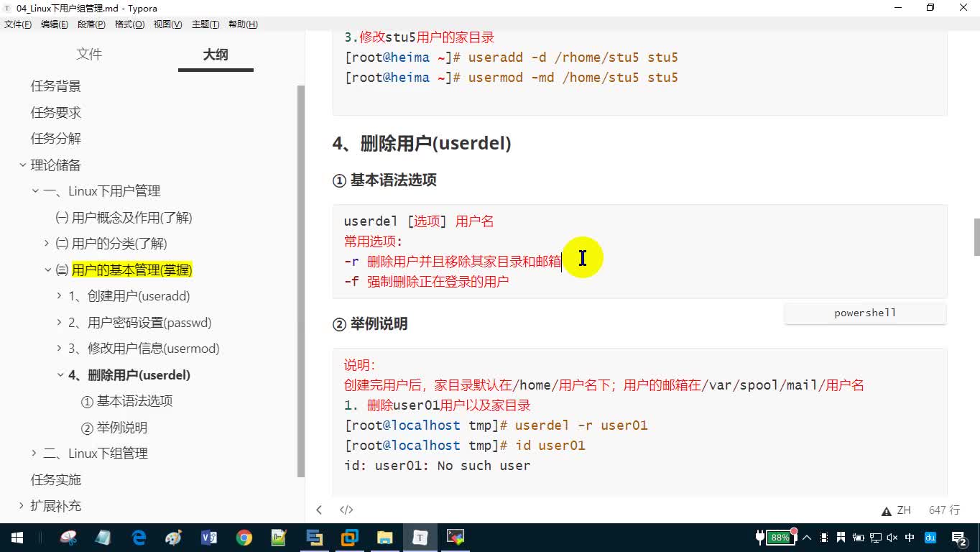The image size is (980, 552).
Task: Open Microsoft Edge from the taskbar
Action: (139, 538)
